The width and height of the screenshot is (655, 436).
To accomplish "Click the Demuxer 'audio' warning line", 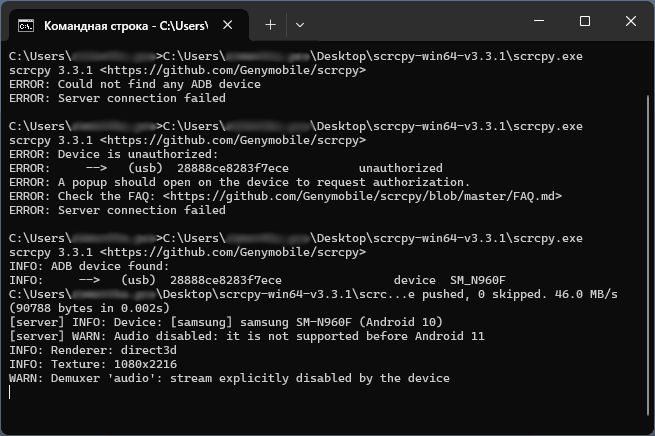I will 229,378.
